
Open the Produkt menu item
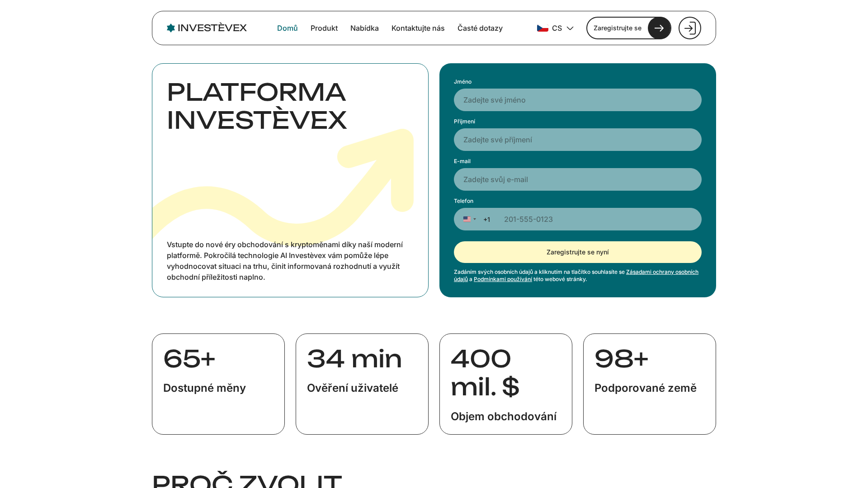point(324,28)
